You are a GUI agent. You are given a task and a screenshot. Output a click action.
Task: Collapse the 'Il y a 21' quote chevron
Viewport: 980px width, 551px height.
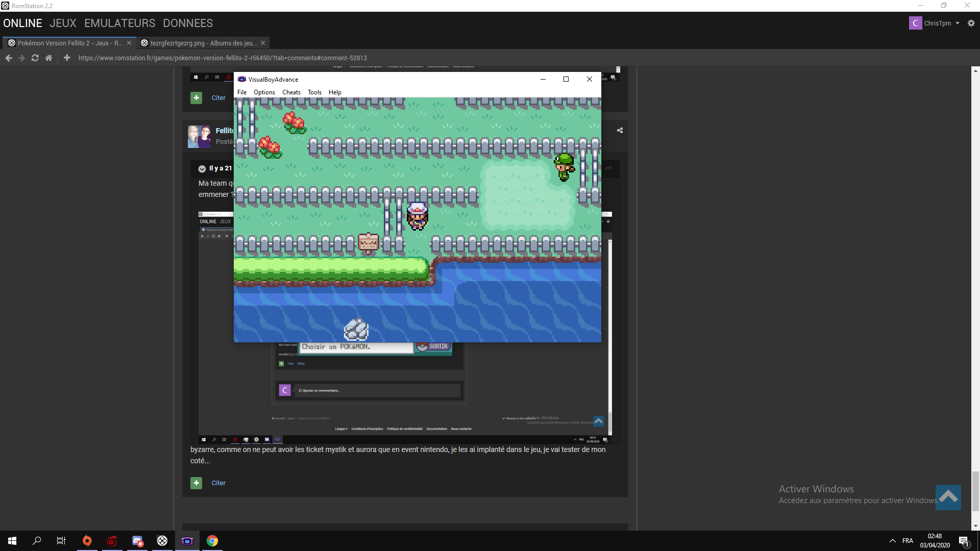202,169
